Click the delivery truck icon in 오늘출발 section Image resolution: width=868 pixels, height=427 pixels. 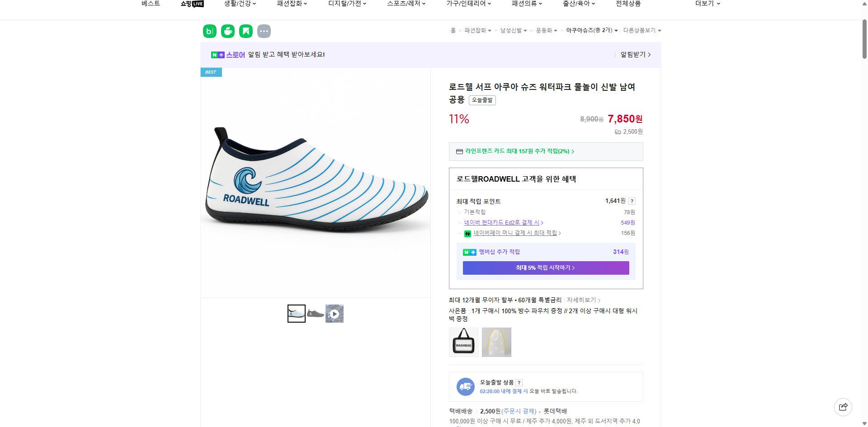465,387
